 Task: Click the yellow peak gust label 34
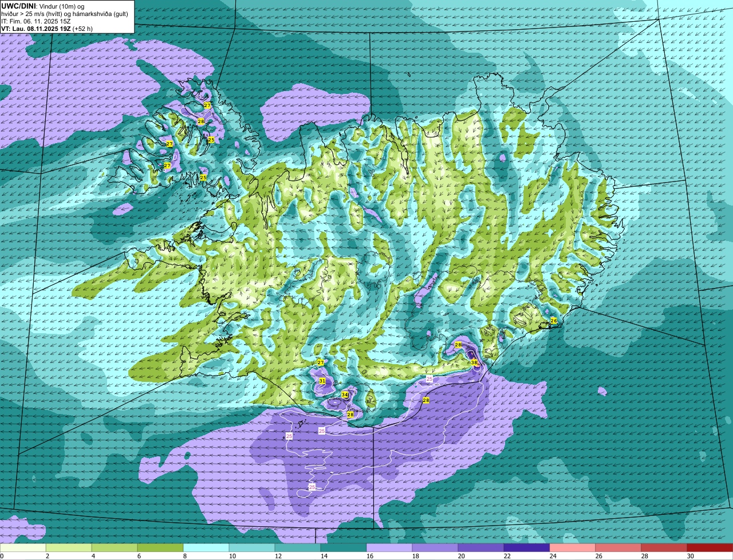click(345, 395)
